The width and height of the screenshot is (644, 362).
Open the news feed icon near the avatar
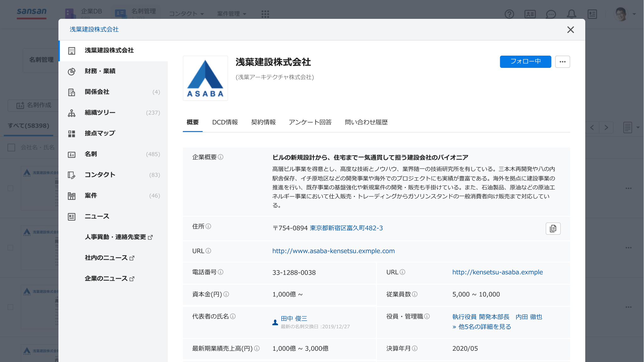[592, 14]
